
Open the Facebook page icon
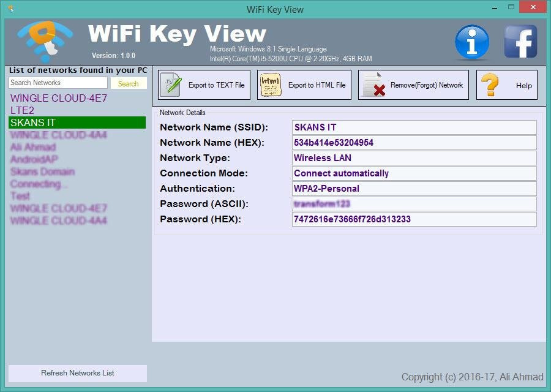(520, 42)
